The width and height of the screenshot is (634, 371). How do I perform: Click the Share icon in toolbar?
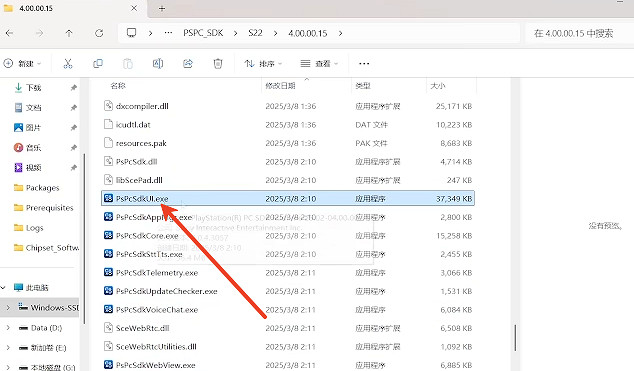(188, 63)
